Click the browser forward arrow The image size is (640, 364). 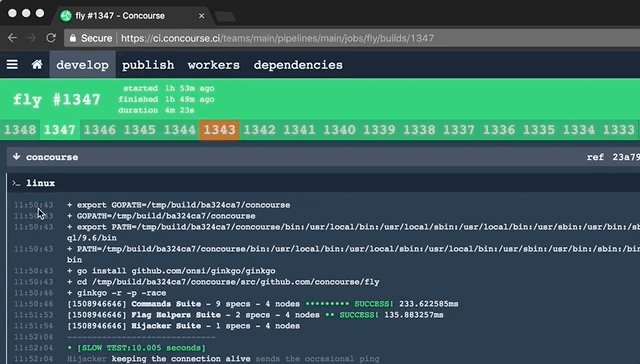tap(32, 38)
